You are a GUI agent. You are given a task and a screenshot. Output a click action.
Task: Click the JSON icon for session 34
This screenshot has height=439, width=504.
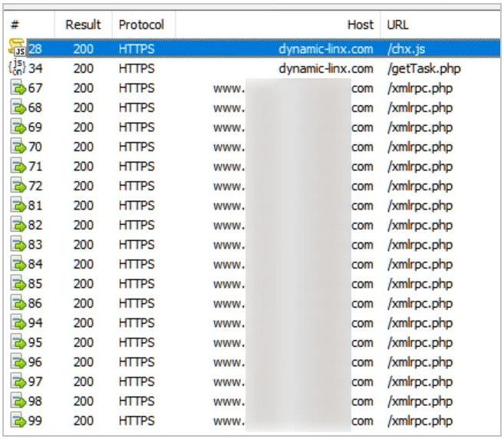click(x=17, y=68)
